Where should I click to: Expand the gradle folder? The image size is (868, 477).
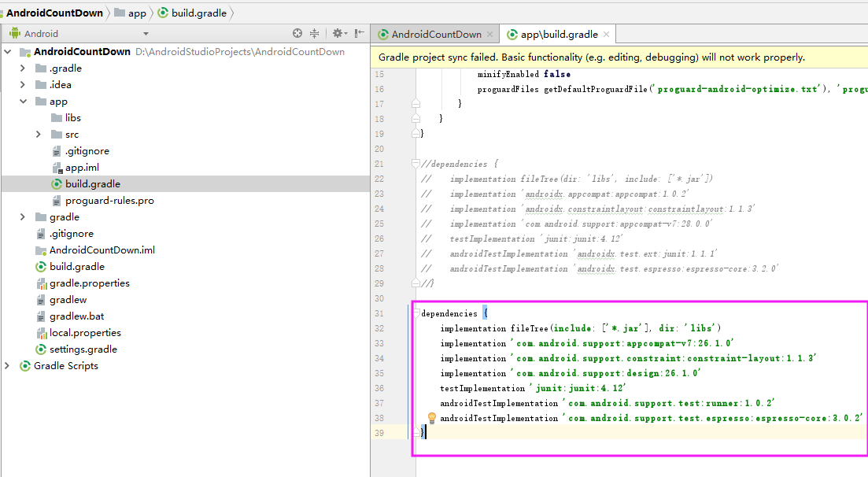(23, 217)
